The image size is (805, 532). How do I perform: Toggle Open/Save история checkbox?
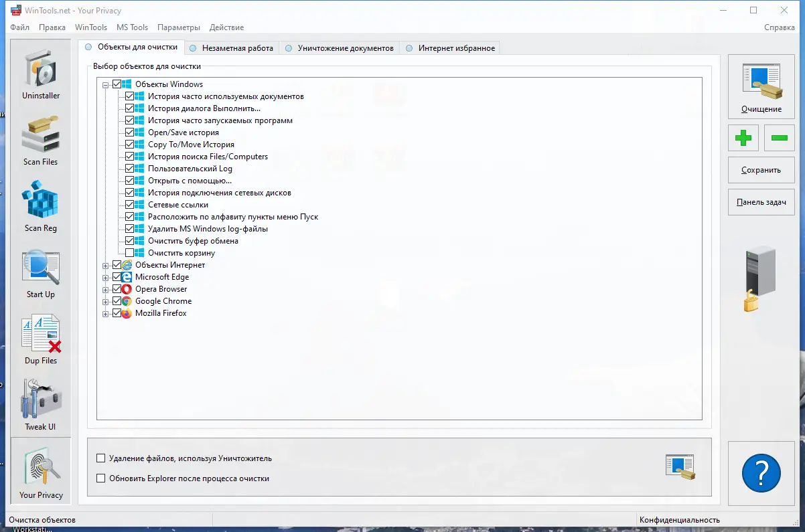point(130,132)
